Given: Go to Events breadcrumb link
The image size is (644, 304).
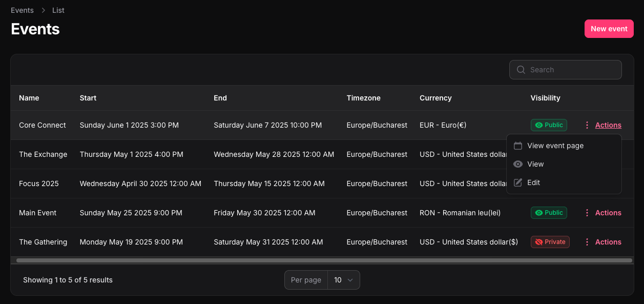Looking at the screenshot, I should pos(22,10).
